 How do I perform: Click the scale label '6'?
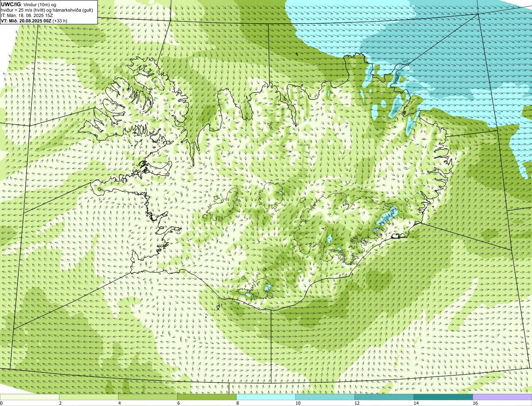(x=178, y=403)
